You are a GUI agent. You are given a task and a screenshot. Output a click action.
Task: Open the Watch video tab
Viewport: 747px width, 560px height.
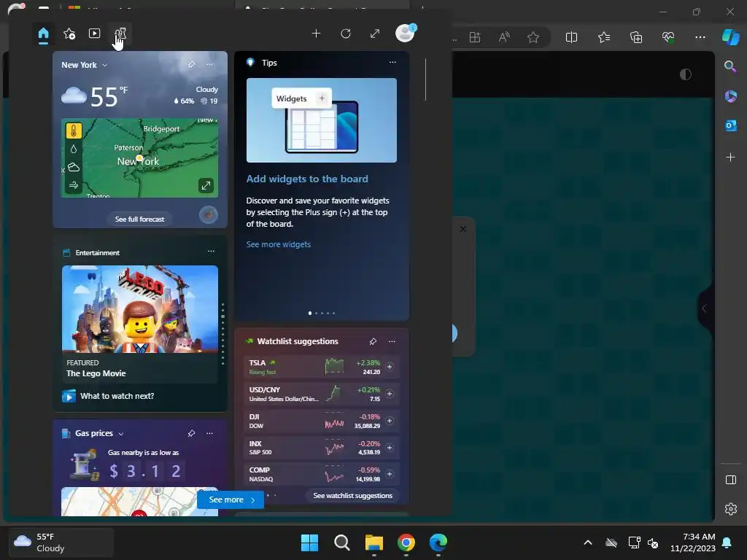94,34
